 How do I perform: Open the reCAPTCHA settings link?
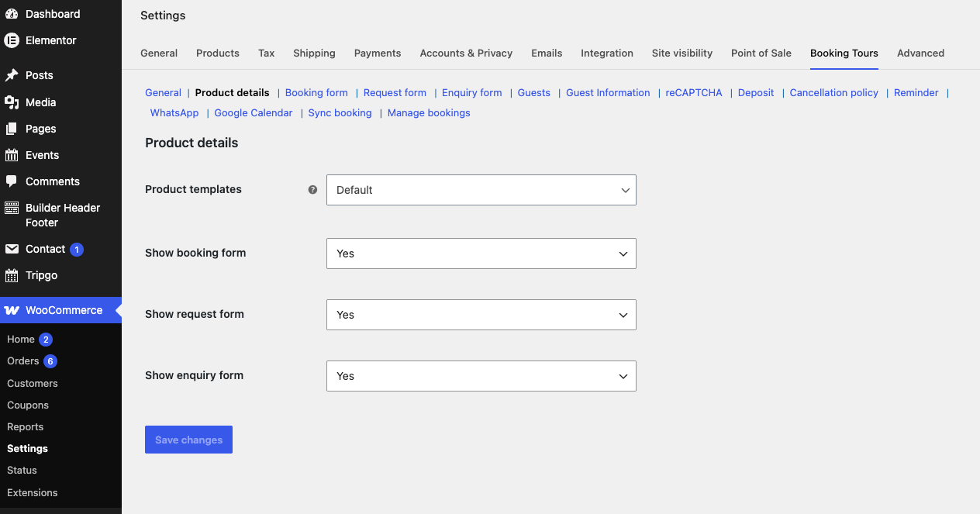tap(694, 93)
